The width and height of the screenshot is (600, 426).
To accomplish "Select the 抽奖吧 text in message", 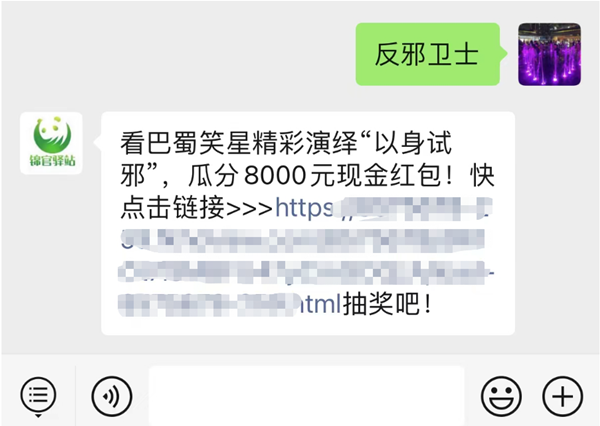I will pyautogui.click(x=386, y=304).
